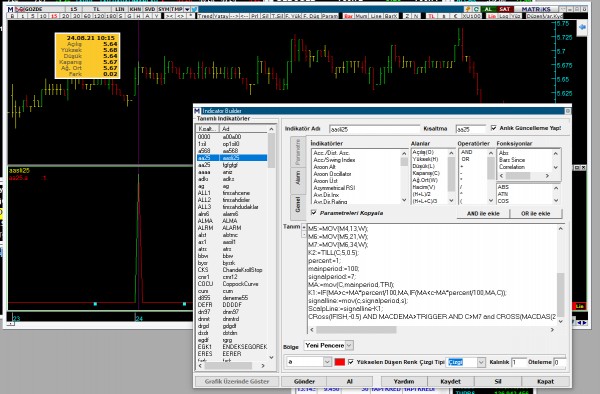This screenshot has height=394, width=600.
Task: Toggle Yükselen Düşen Renk checkbox
Action: point(351,362)
